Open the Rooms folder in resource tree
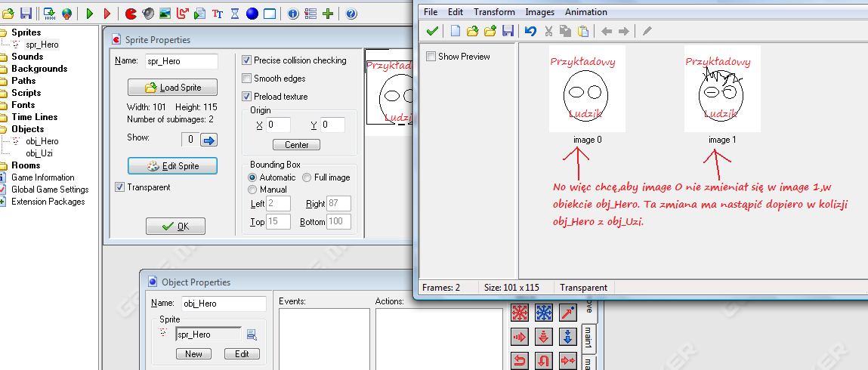Screen dimensions: 868x370 click(x=26, y=165)
